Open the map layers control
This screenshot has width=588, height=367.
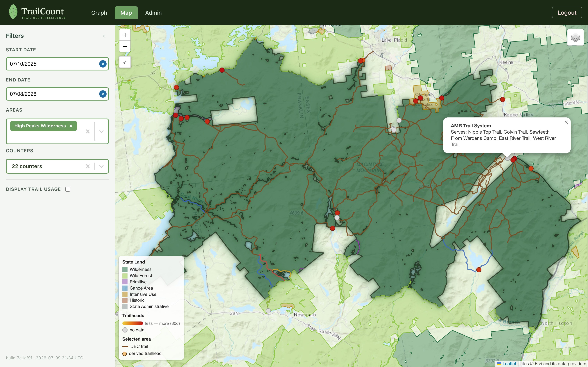click(575, 37)
